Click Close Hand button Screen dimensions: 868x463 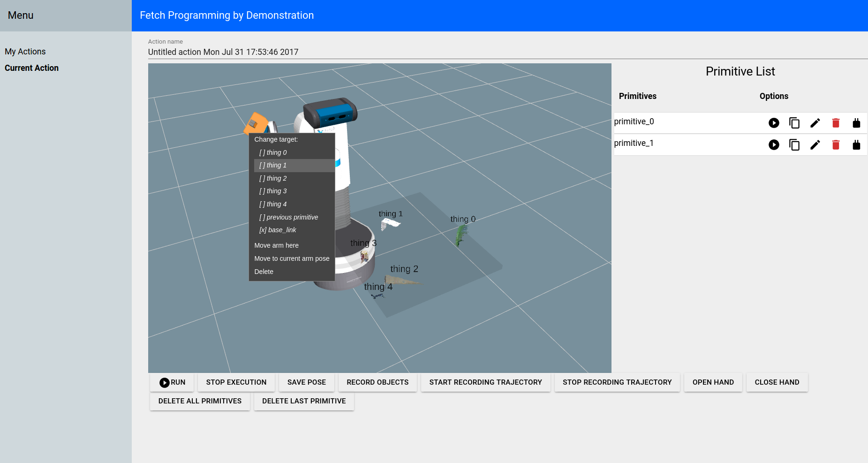tap(777, 382)
